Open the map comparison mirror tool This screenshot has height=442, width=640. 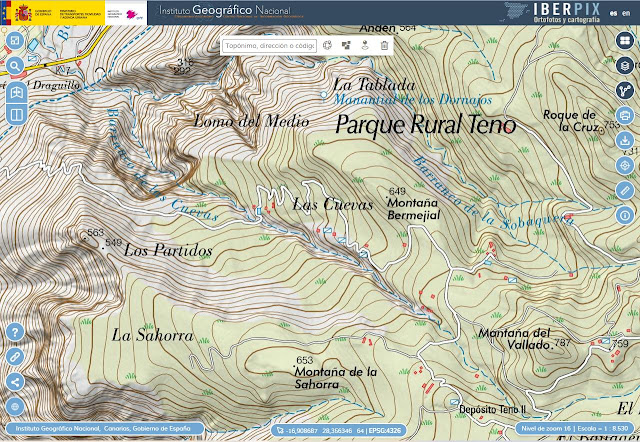[17, 93]
